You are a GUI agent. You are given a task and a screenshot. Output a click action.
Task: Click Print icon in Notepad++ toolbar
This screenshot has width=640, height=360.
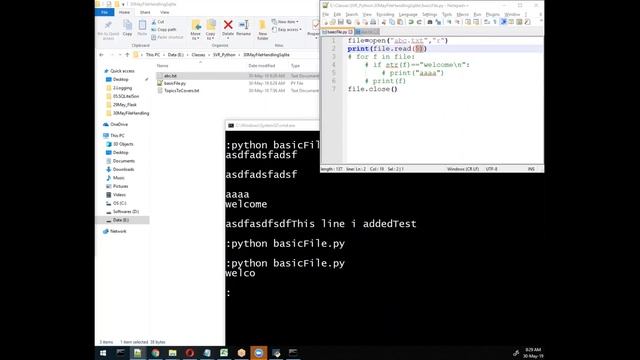coord(373,22)
